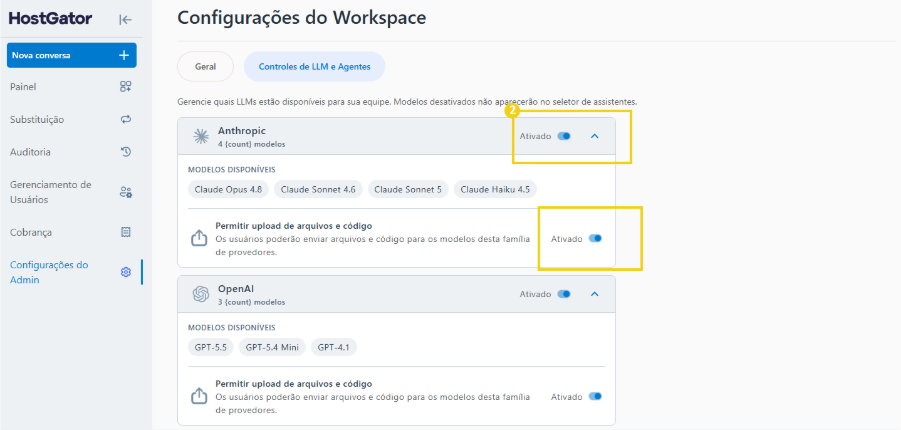
Task: Click the GPT-5.4 Mini model chip
Action: pyautogui.click(x=272, y=347)
